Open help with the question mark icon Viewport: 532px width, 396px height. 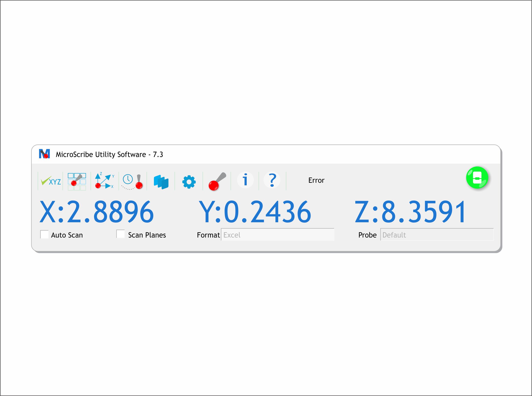click(272, 180)
